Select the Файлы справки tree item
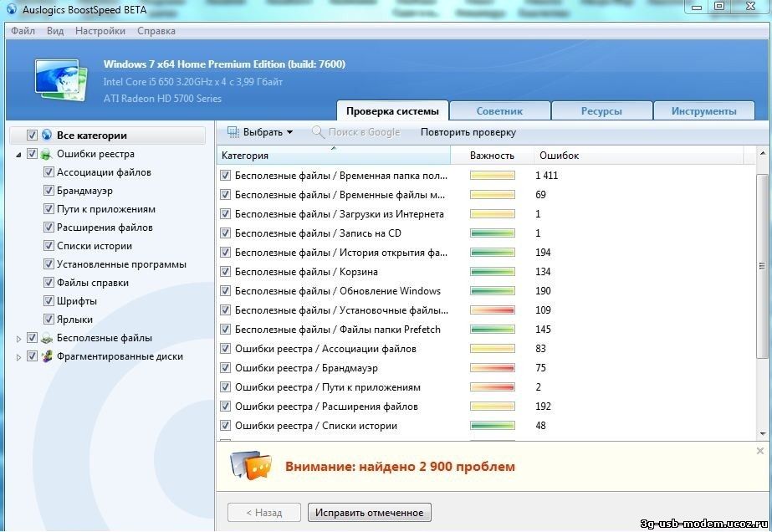This screenshot has height=532, width=772. click(x=93, y=283)
